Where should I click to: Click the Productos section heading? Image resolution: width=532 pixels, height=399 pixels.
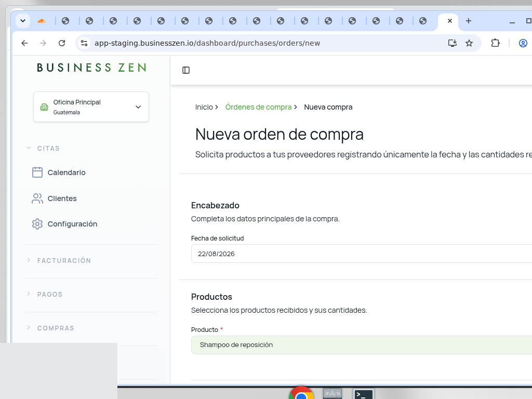pyautogui.click(x=211, y=297)
